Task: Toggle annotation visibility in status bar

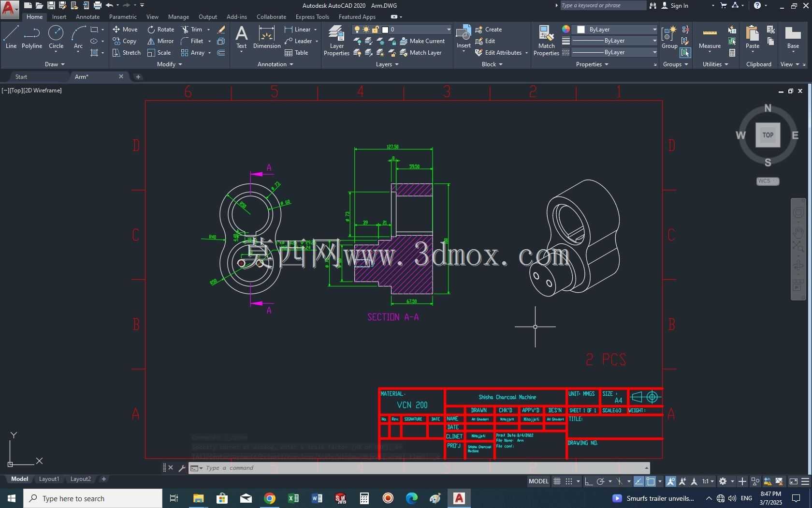Action: point(671,481)
